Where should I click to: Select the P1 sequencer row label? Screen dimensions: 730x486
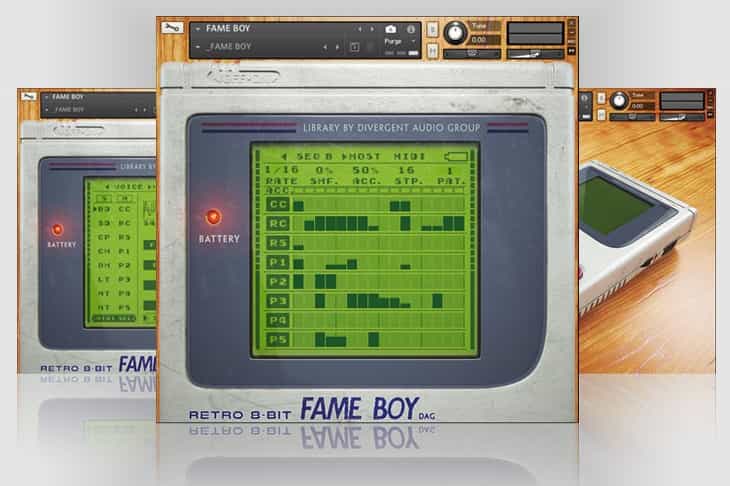278,262
